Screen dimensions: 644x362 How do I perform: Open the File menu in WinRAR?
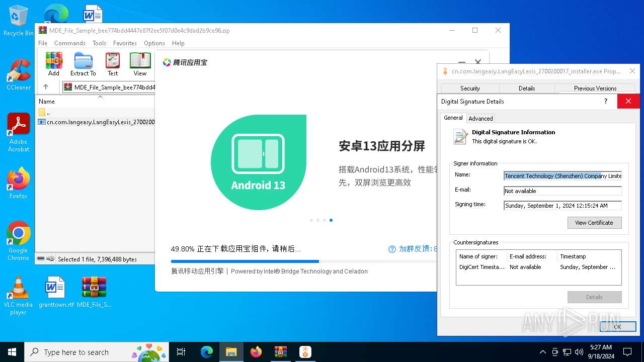click(x=43, y=43)
